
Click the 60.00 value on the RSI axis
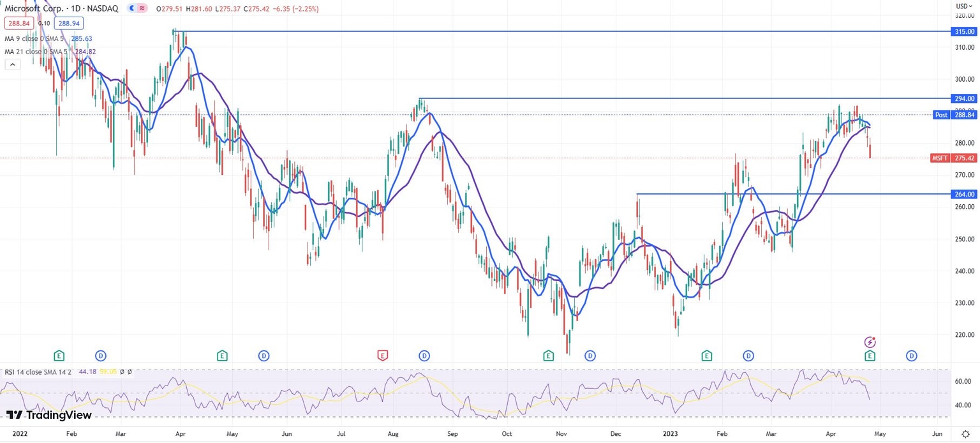point(963,381)
